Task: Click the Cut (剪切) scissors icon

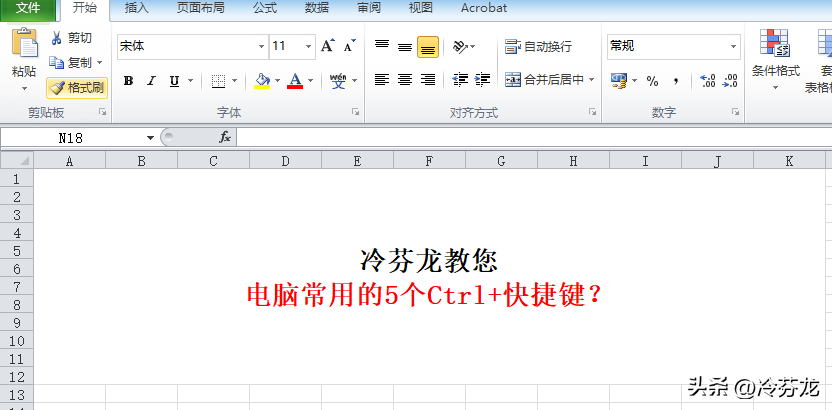Action: (x=56, y=38)
